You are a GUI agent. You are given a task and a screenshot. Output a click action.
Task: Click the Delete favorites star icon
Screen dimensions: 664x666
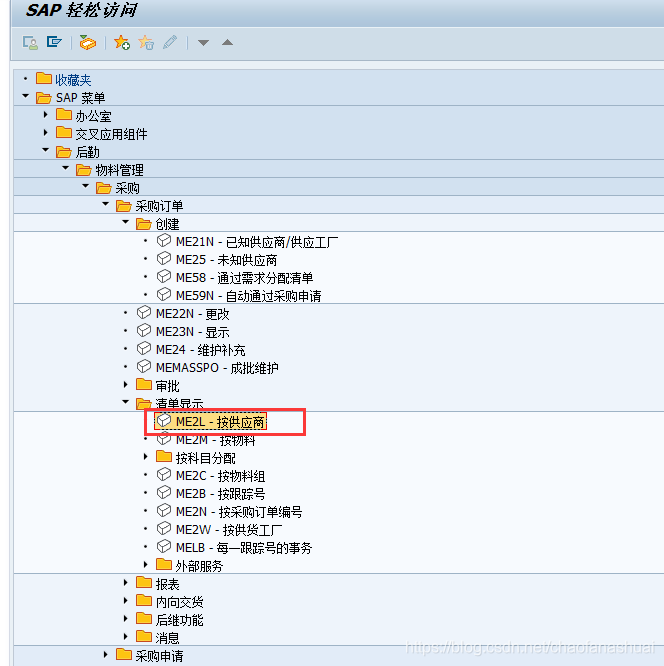pyautogui.click(x=146, y=42)
